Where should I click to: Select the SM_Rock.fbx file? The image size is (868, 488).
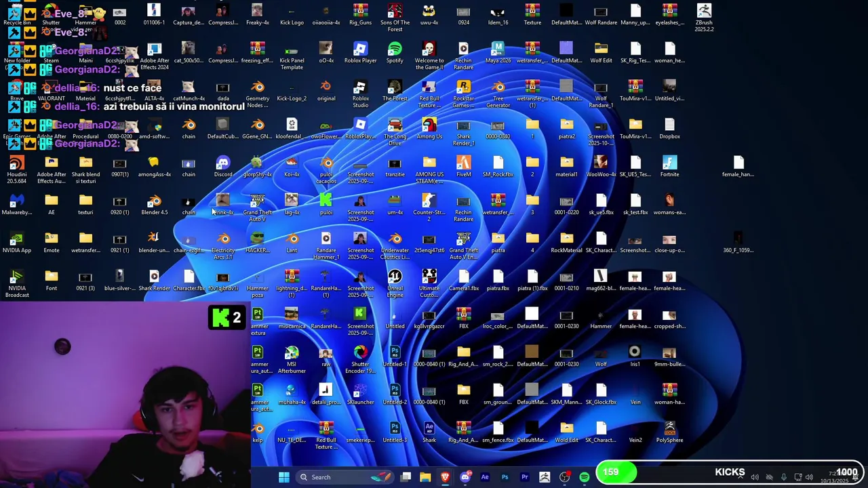tap(498, 167)
